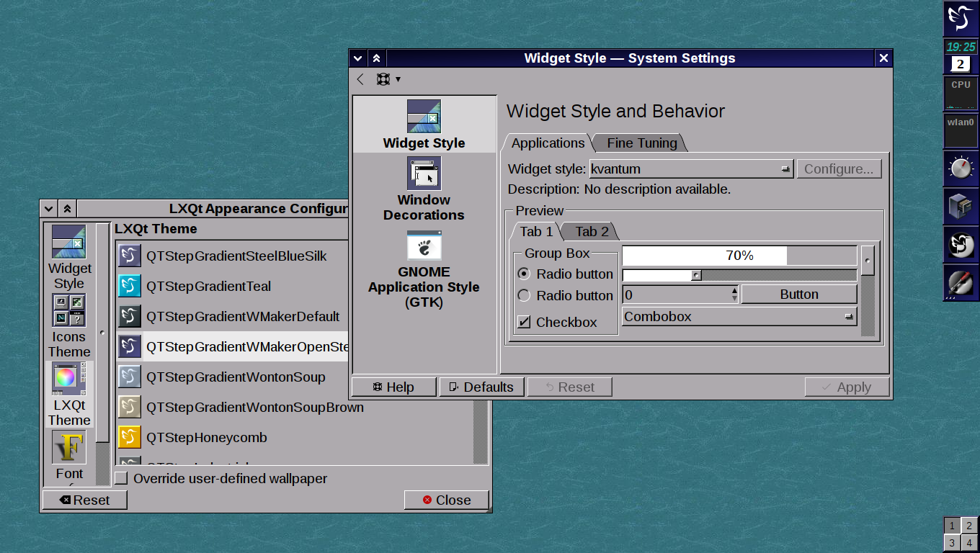Click the swirl bird dock icon below the box
Screen dimensions: 980x553
click(x=961, y=245)
